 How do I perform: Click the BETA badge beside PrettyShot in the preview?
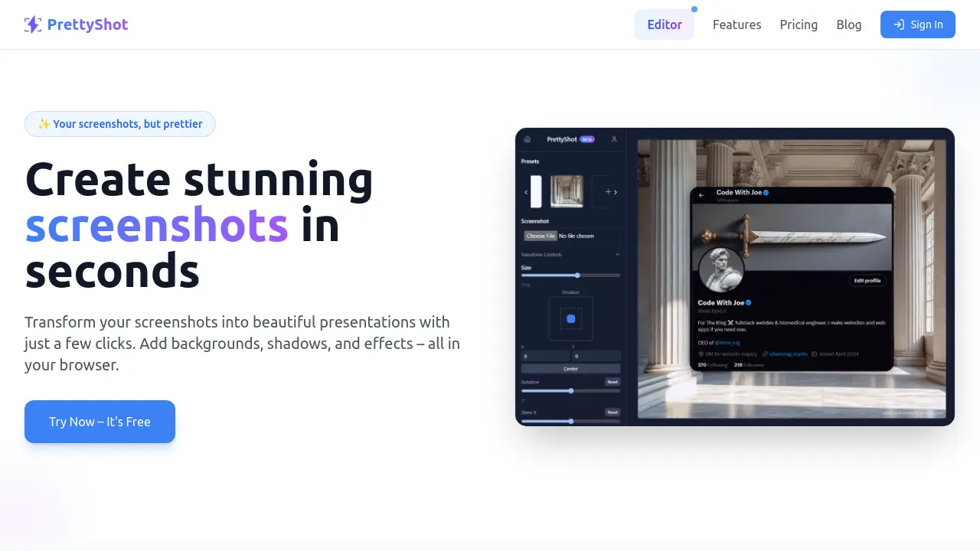pos(587,139)
